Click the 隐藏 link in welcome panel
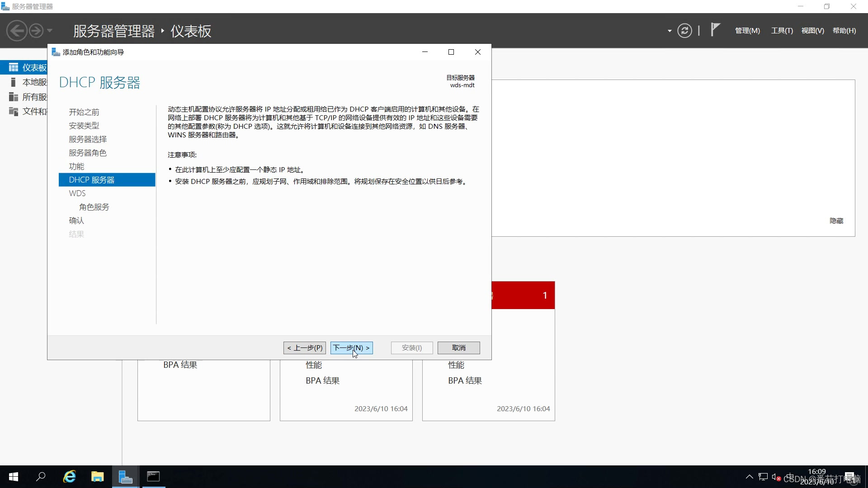Viewport: 868px width, 488px height. pos(836,221)
